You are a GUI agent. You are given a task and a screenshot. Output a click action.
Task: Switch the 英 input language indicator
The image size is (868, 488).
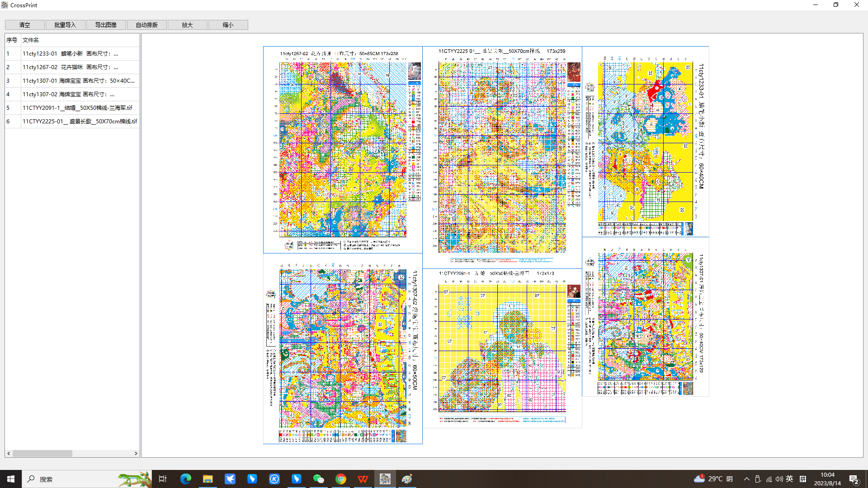(789, 479)
